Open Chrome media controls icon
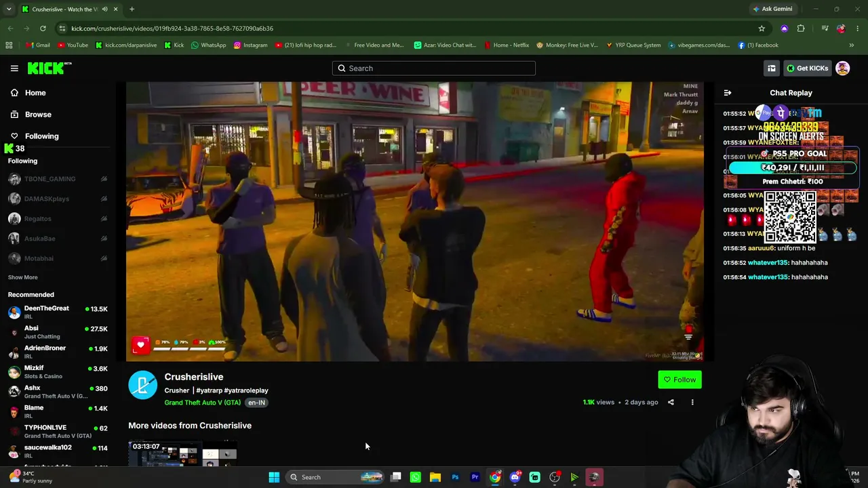 click(x=825, y=28)
